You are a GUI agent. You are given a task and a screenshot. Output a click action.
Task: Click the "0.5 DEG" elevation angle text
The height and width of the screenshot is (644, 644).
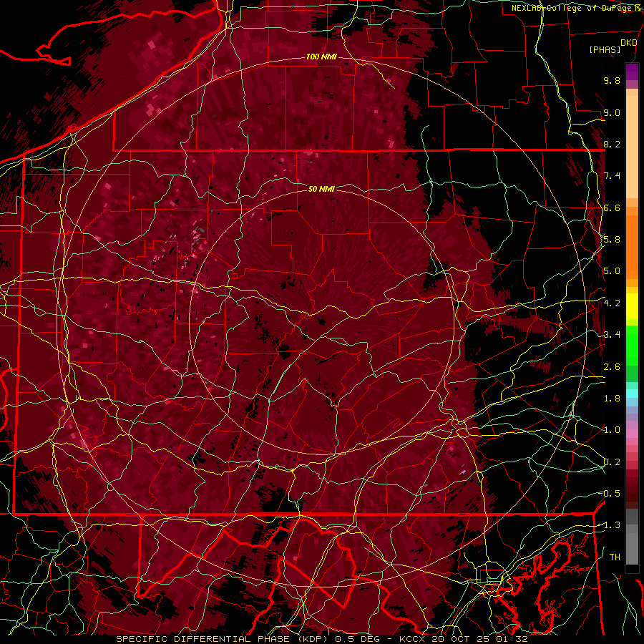point(357,639)
